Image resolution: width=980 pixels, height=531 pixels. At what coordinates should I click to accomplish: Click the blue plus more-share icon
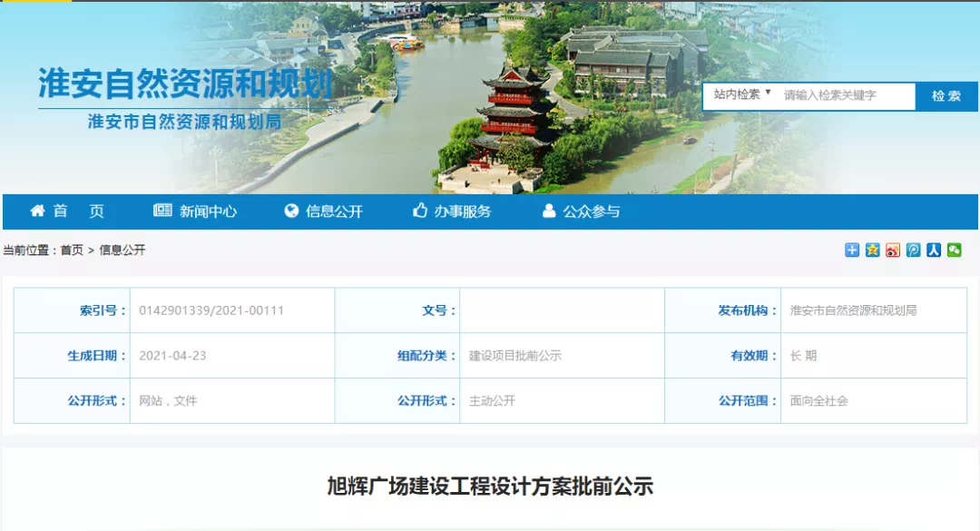coord(851,251)
